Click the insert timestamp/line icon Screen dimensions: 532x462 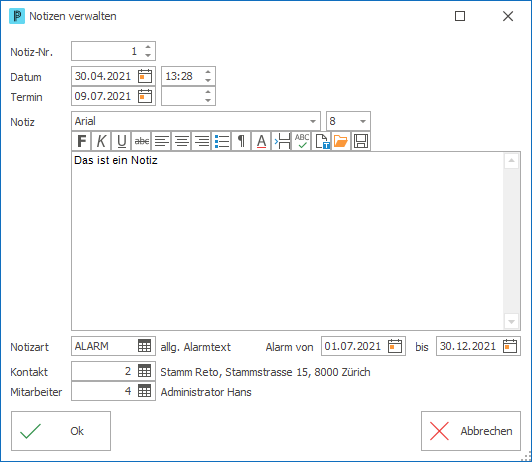pos(281,141)
